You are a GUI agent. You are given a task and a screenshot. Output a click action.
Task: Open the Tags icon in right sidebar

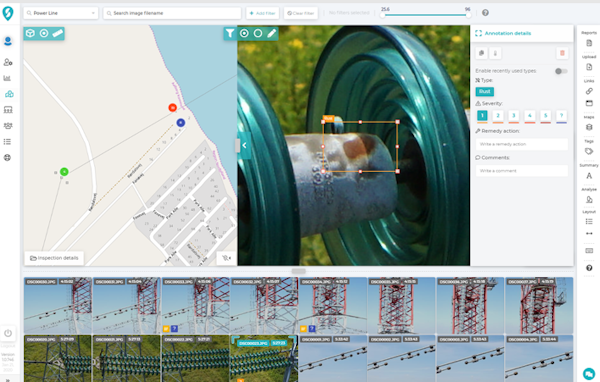point(589,151)
